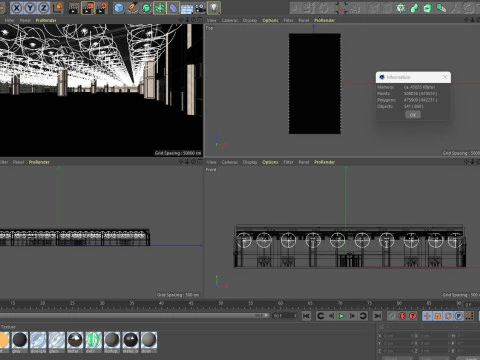The image size is (480, 360).
Task: Open the green Array modeling icon
Action: [160, 8]
